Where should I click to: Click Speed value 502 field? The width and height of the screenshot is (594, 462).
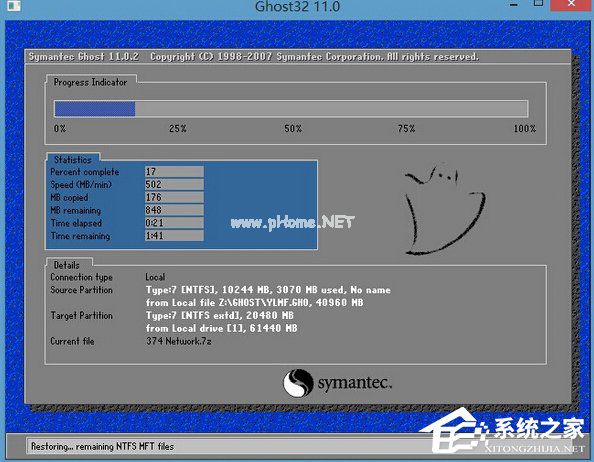coord(174,184)
